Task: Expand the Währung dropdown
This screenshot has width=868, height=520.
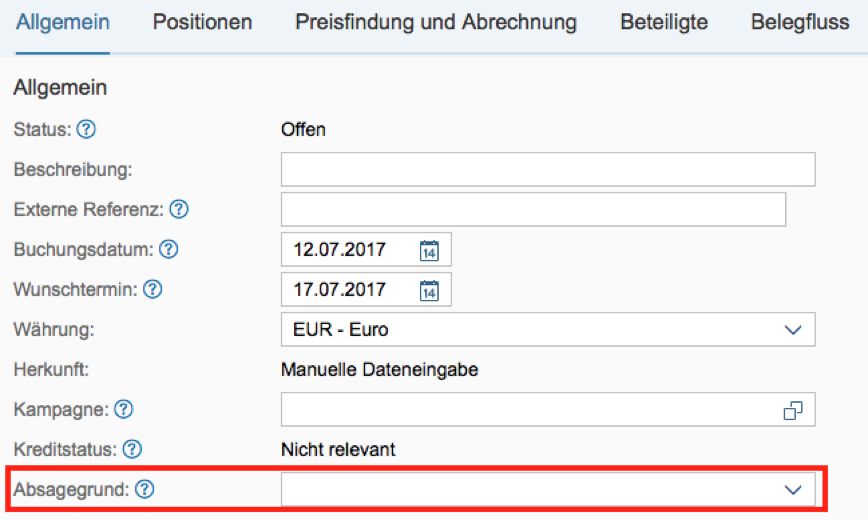Action: coord(793,330)
